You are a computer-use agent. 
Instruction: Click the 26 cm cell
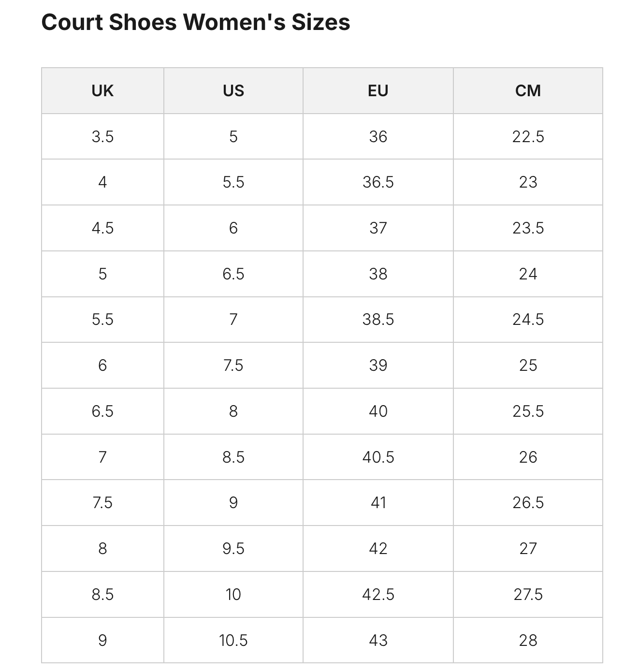pos(528,457)
